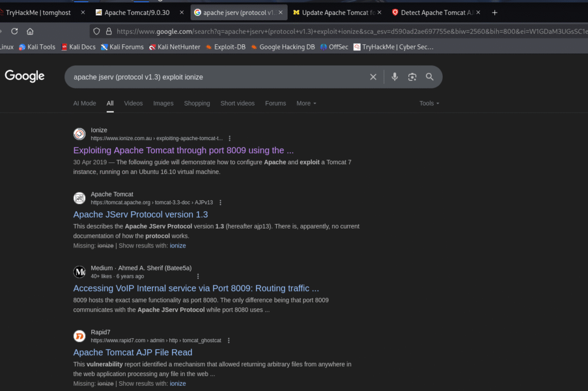Open the More results dropdown

point(306,103)
